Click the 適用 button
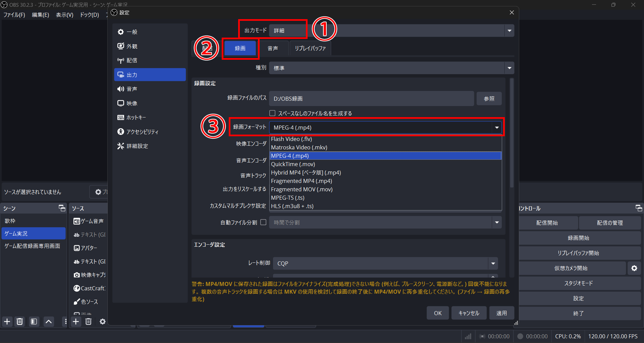This screenshot has width=644, height=343. click(x=502, y=313)
